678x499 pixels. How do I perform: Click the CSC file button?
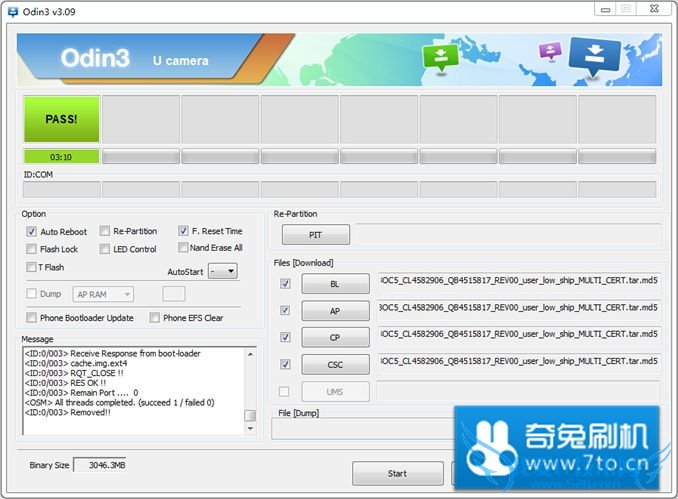pyautogui.click(x=336, y=365)
